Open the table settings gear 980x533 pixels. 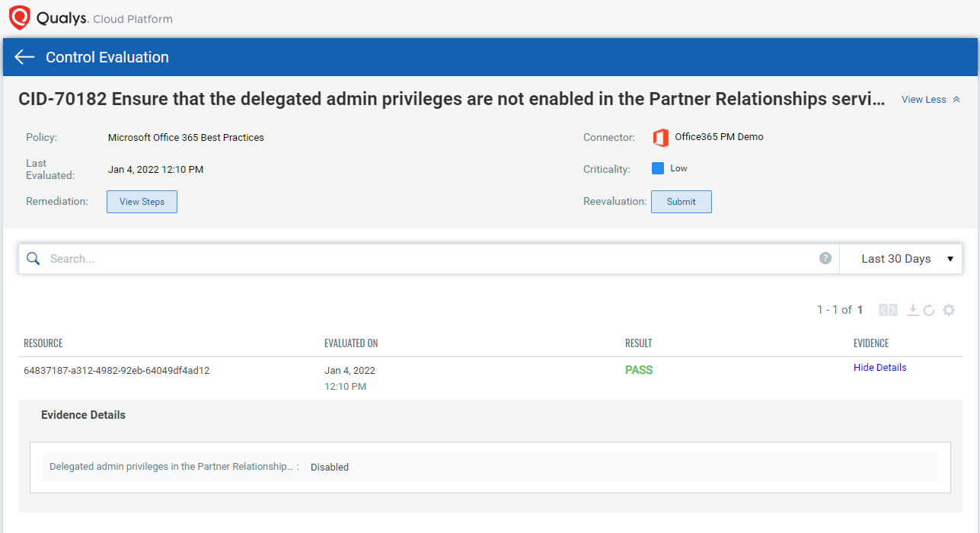(949, 310)
